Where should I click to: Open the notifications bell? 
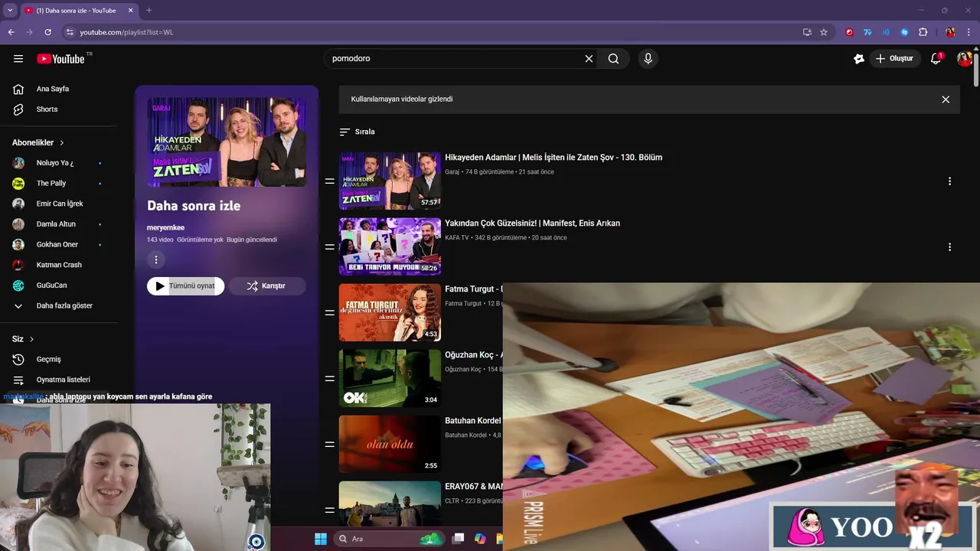[936, 59]
